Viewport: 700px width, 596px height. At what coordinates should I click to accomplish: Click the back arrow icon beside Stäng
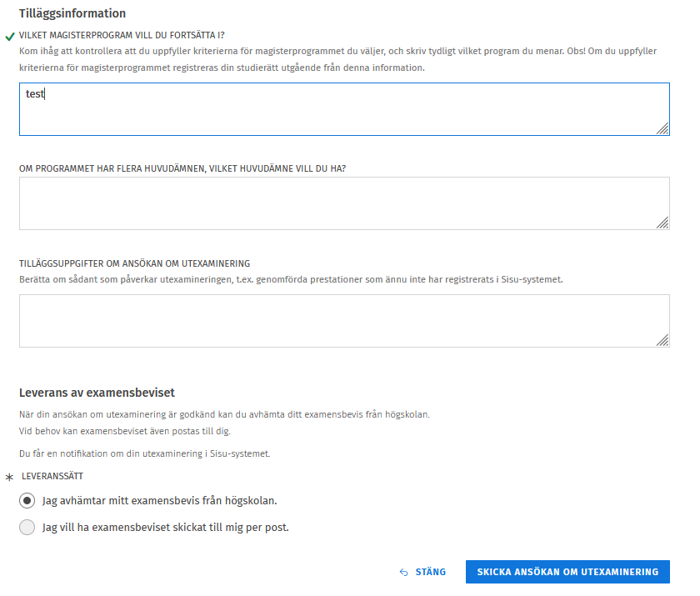coord(404,573)
